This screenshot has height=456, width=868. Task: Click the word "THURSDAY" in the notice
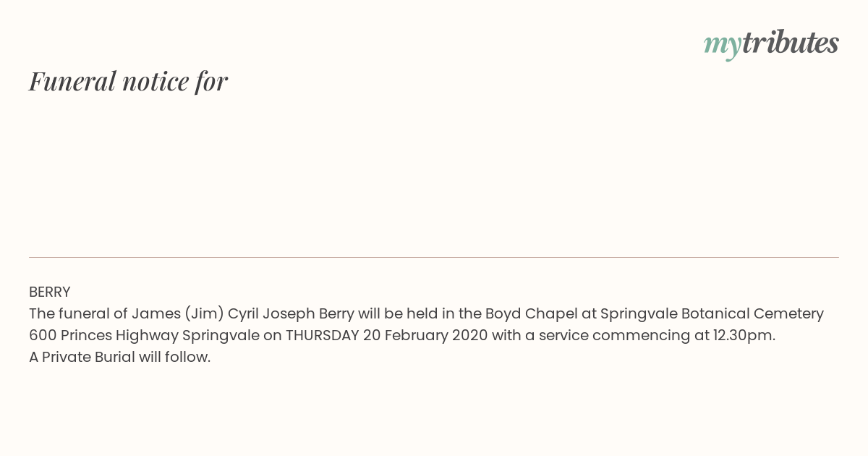pos(323,336)
